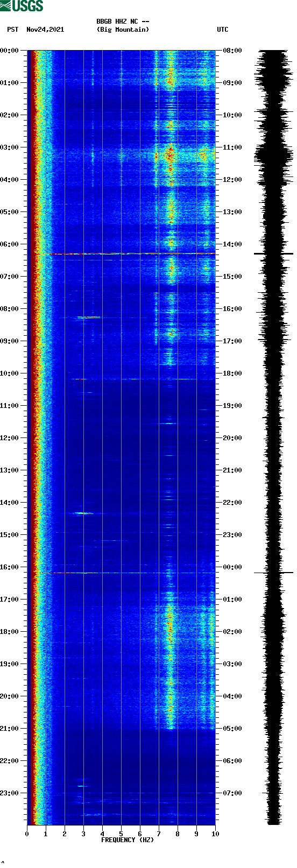The image size is (297, 868).
Task: Click the PST time label '00:00'
Action: 10,51
